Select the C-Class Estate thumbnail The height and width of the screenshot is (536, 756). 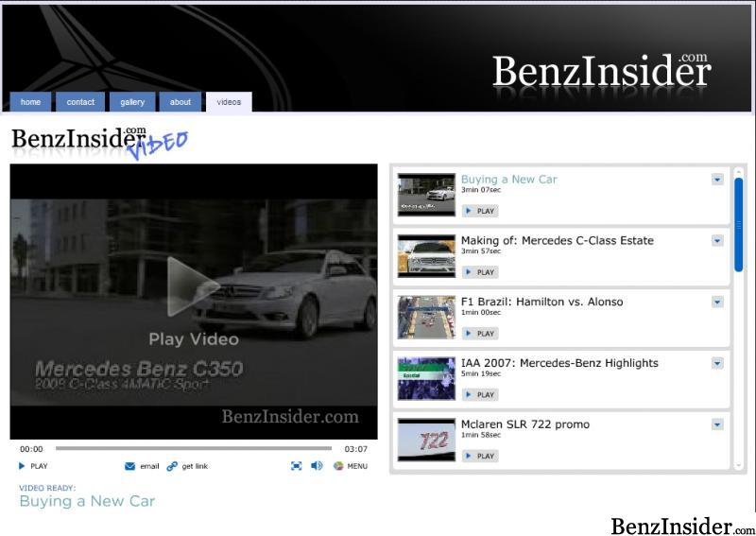point(426,255)
